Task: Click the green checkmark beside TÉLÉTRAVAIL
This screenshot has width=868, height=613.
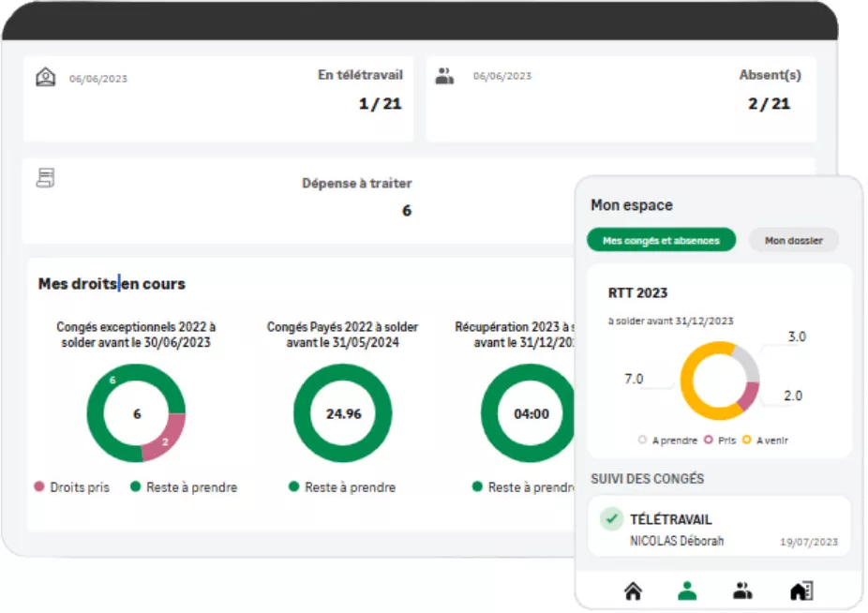Action: 611,518
